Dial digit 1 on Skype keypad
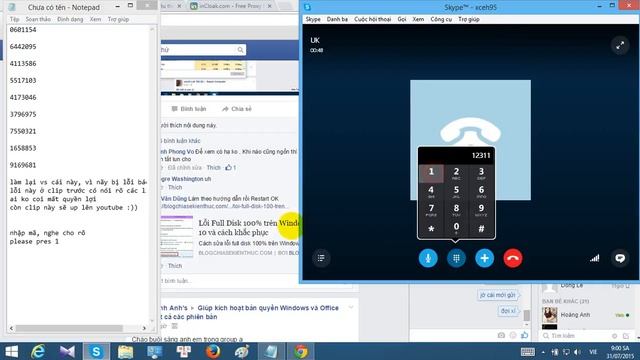 [x=431, y=173]
